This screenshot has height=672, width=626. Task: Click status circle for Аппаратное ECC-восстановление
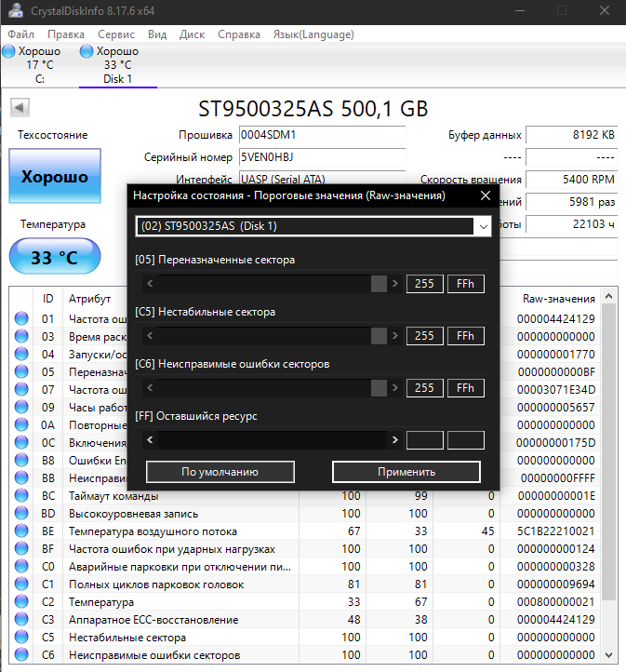(x=21, y=619)
